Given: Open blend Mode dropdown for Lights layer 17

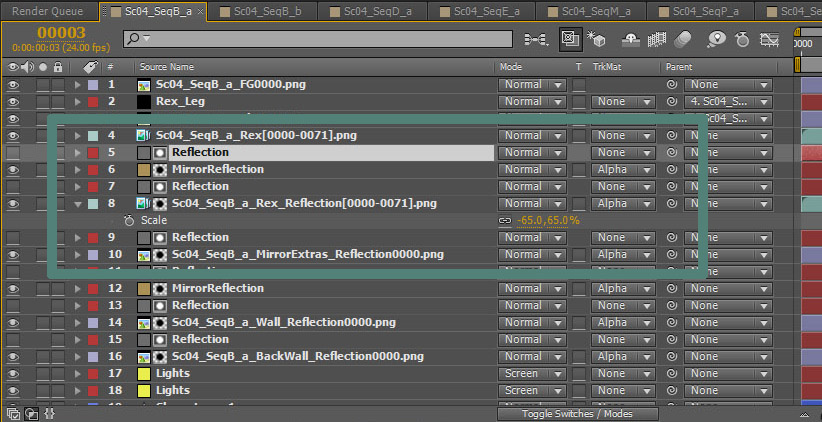Looking at the screenshot, I should click(532, 374).
